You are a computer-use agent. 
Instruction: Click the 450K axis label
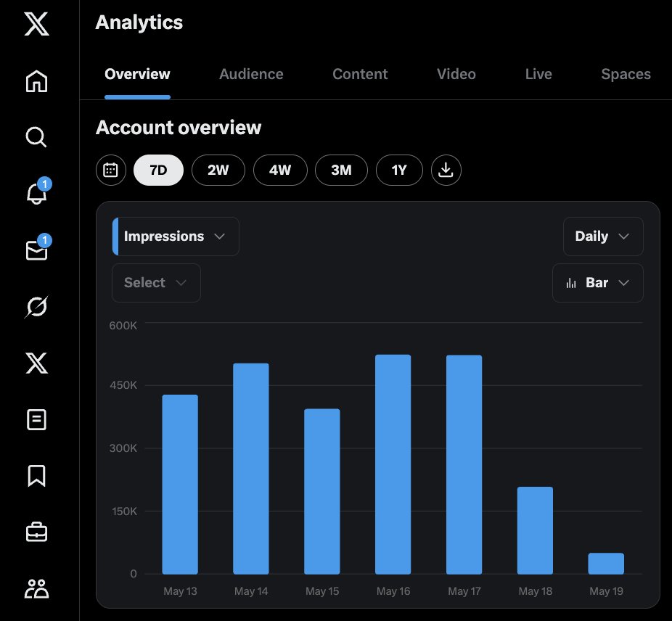click(x=123, y=385)
